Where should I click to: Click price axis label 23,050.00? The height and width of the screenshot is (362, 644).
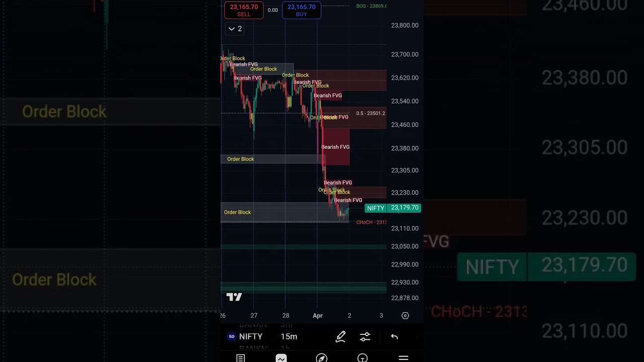click(x=405, y=246)
